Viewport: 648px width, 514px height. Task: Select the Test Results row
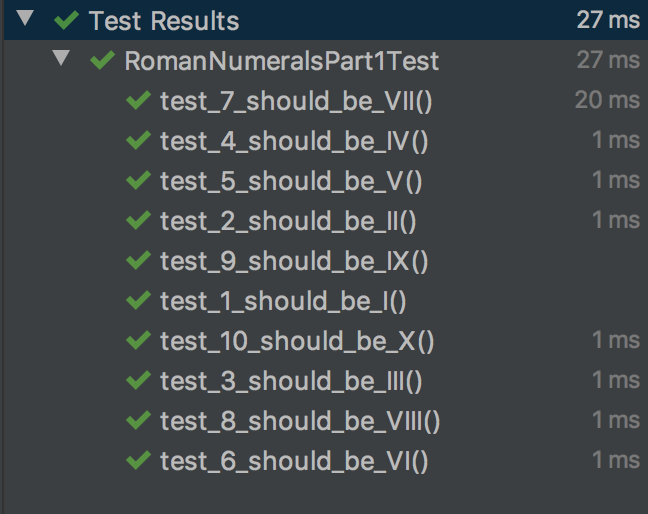tap(164, 20)
